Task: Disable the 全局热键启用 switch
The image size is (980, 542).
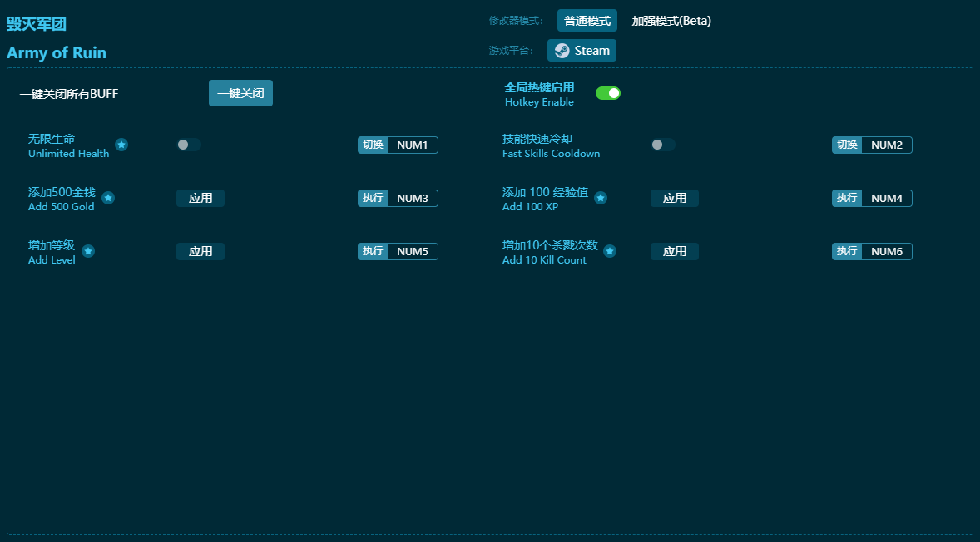Action: point(608,93)
